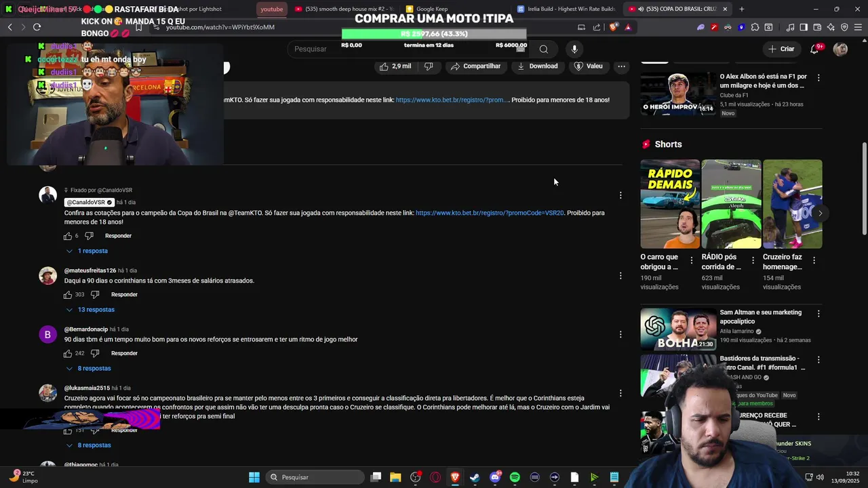
Task: Open options for the Alex Albon video
Action: coord(818,78)
